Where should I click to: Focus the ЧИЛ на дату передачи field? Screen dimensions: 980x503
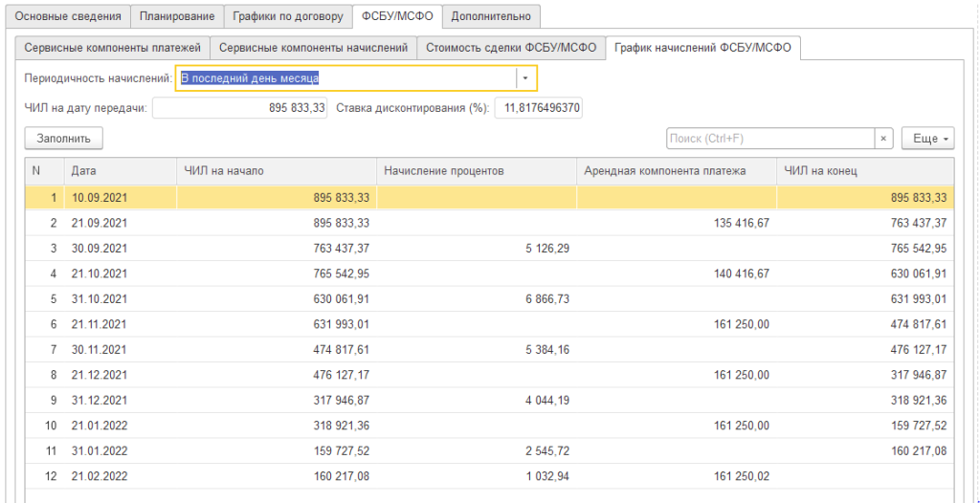(x=239, y=108)
